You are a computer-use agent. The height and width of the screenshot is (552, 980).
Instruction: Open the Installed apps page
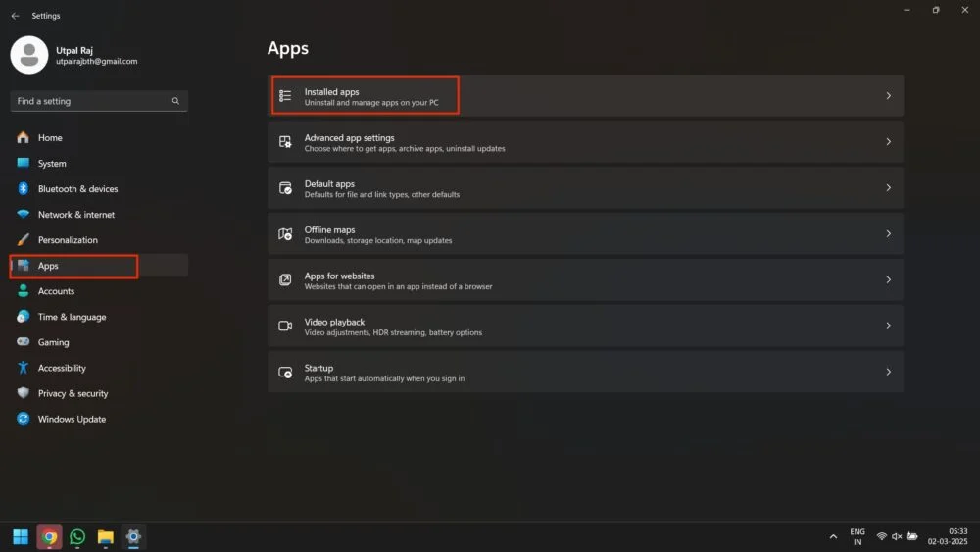(x=584, y=96)
